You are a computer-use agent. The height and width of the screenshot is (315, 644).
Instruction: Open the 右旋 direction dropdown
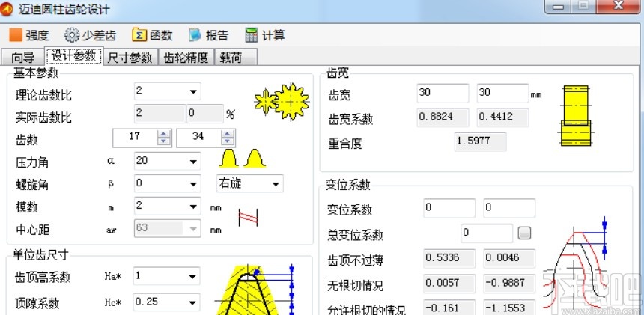(x=275, y=184)
